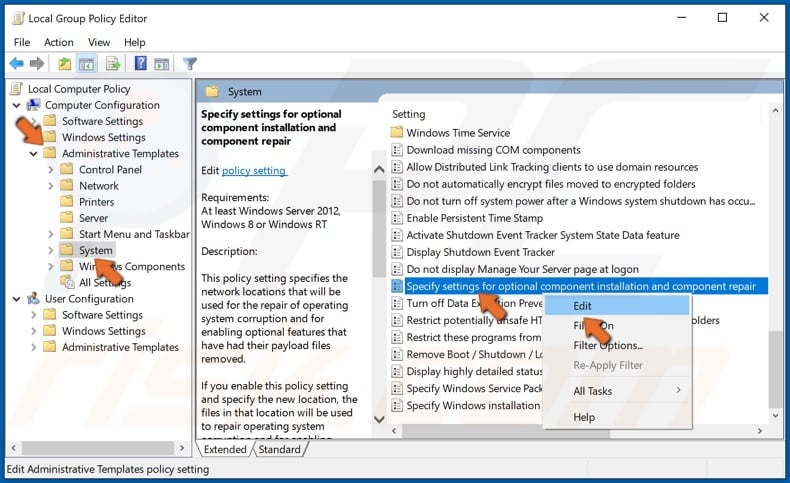Select Network in the tree
The image size is (790, 483).
[99, 185]
